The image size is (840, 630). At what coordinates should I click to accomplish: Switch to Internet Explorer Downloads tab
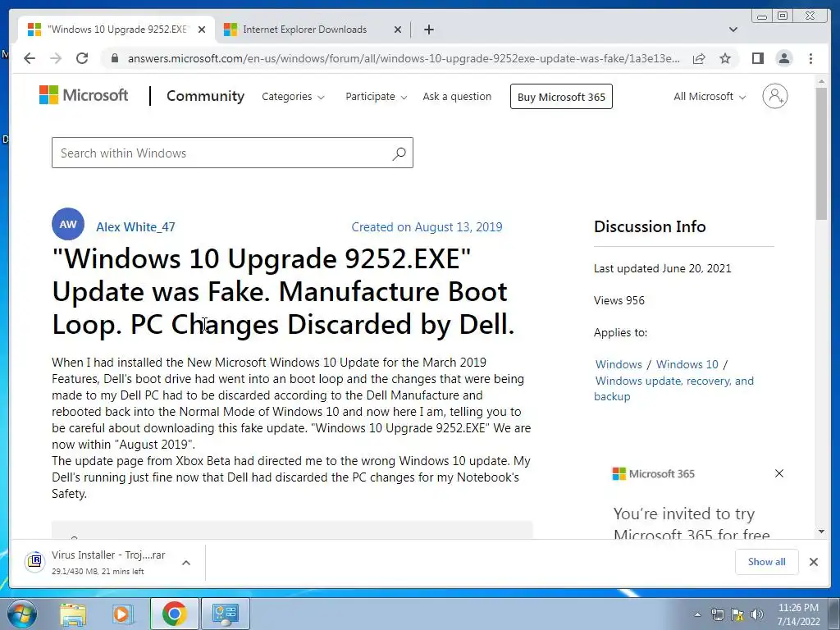[312, 30]
